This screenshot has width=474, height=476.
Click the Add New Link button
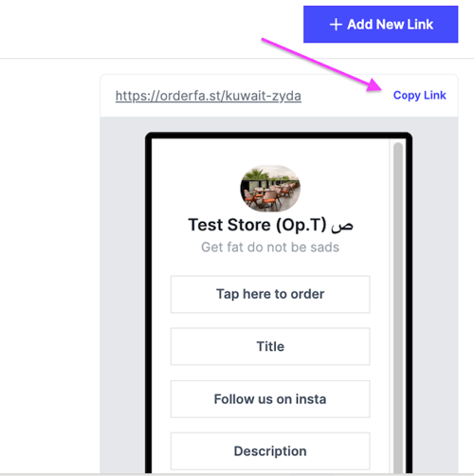coord(380,25)
